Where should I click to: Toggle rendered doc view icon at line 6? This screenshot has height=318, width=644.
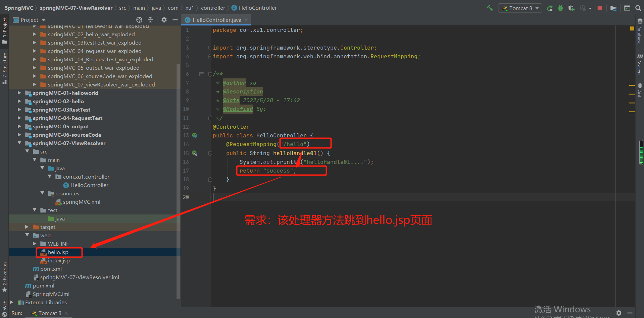pos(201,74)
